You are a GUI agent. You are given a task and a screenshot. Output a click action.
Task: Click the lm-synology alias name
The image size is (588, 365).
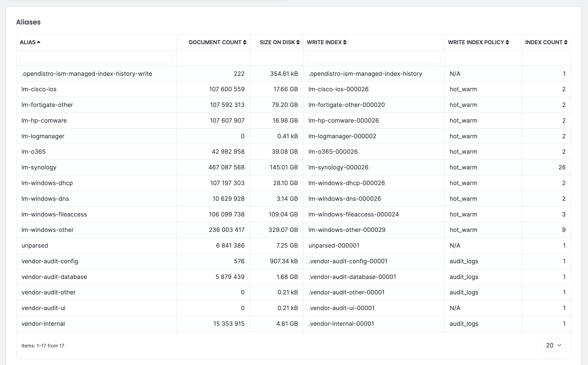39,167
